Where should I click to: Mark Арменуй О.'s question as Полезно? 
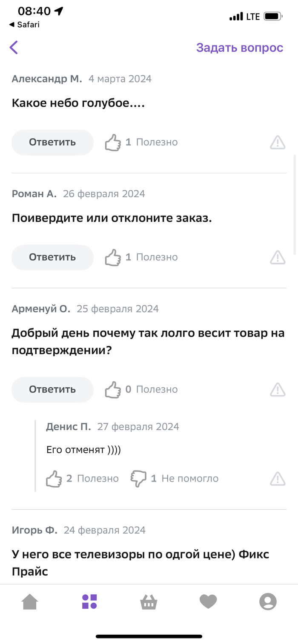click(x=113, y=390)
